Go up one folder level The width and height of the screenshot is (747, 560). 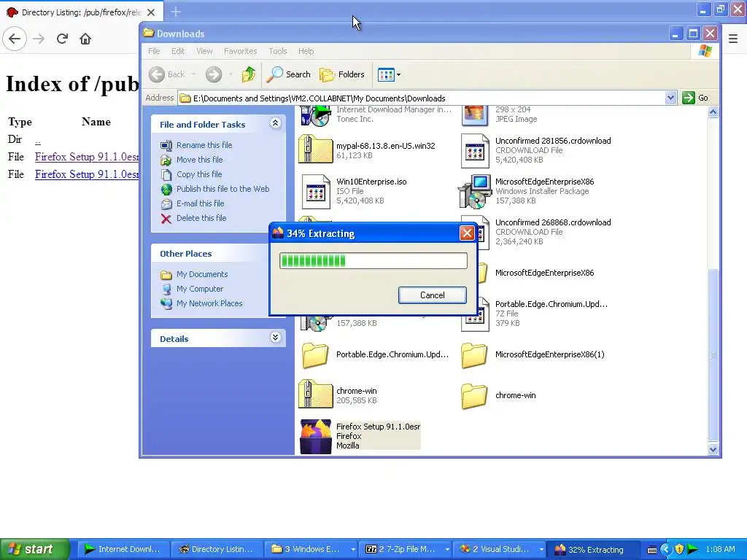[x=248, y=74]
